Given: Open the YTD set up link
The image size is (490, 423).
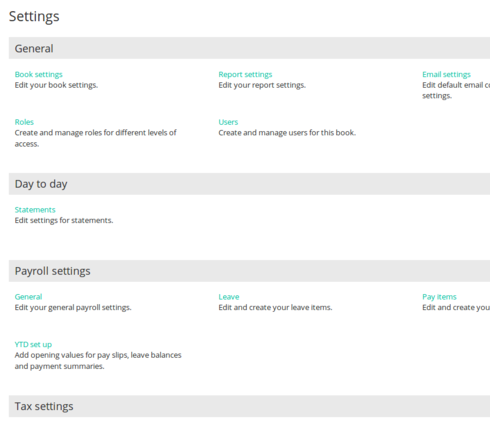Looking at the screenshot, I should pyautogui.click(x=33, y=344).
